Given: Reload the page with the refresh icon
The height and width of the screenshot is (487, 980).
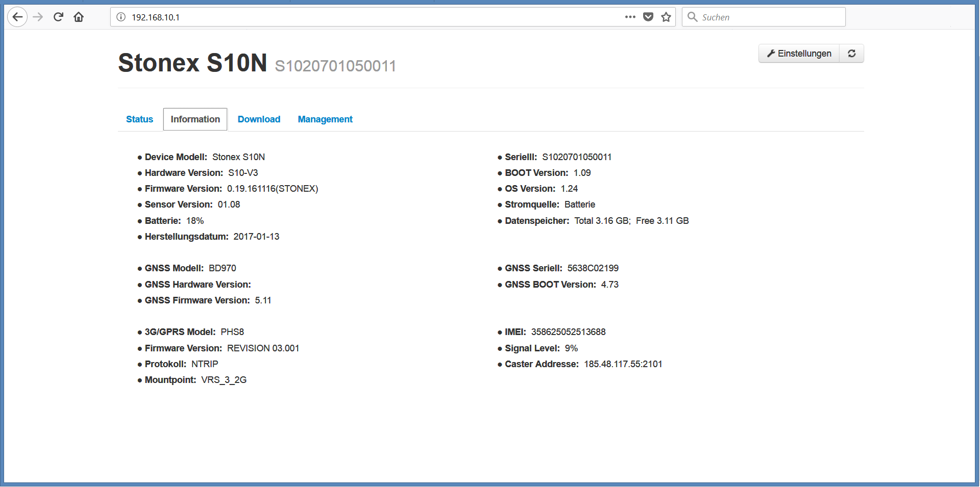Looking at the screenshot, I should 58,17.
